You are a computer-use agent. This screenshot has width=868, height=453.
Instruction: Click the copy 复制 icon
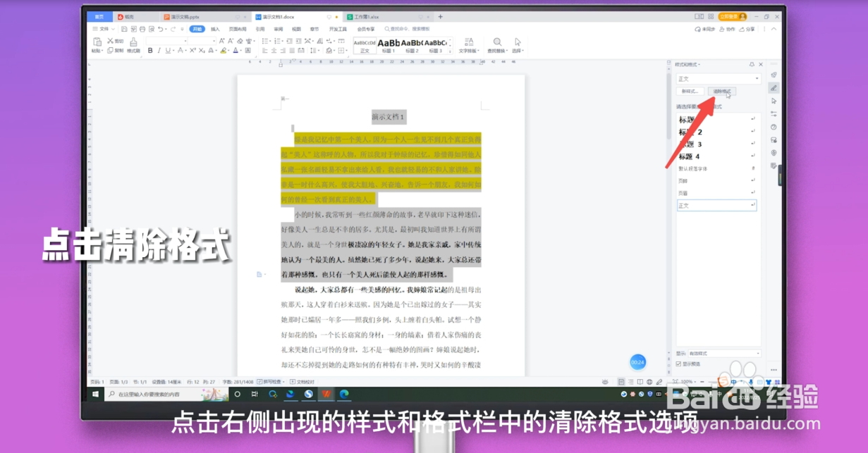tap(115, 51)
